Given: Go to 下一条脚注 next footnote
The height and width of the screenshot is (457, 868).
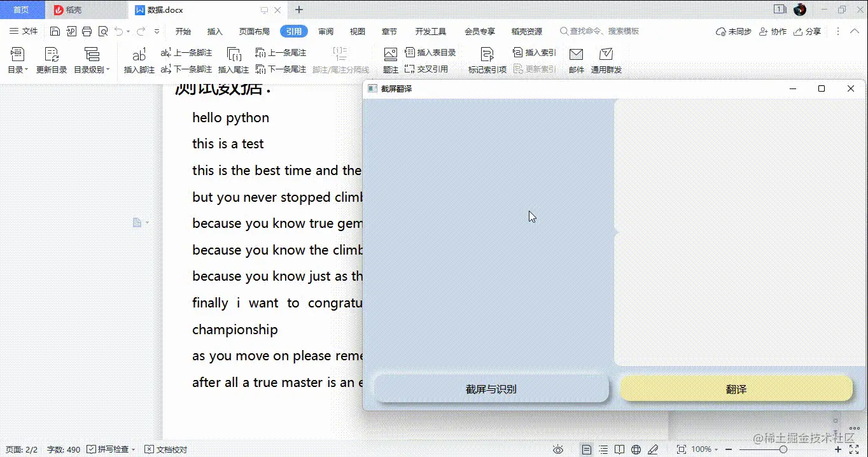Looking at the screenshot, I should 186,69.
